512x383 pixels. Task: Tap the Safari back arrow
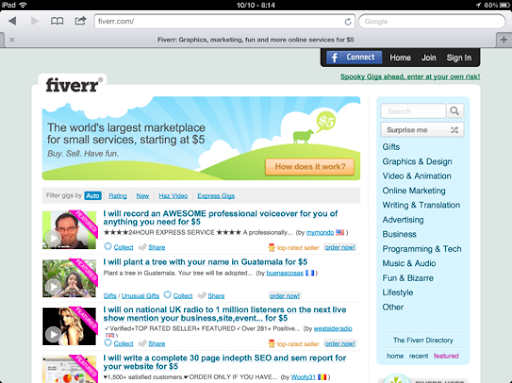pyautogui.click(x=13, y=21)
